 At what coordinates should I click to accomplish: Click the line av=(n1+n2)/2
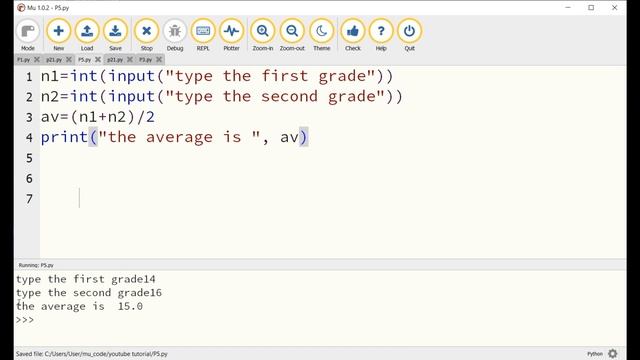coord(98,117)
